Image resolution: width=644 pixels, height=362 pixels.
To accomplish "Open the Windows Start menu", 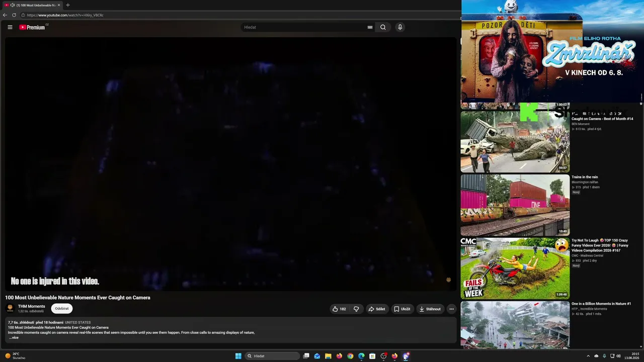I will pos(238,356).
